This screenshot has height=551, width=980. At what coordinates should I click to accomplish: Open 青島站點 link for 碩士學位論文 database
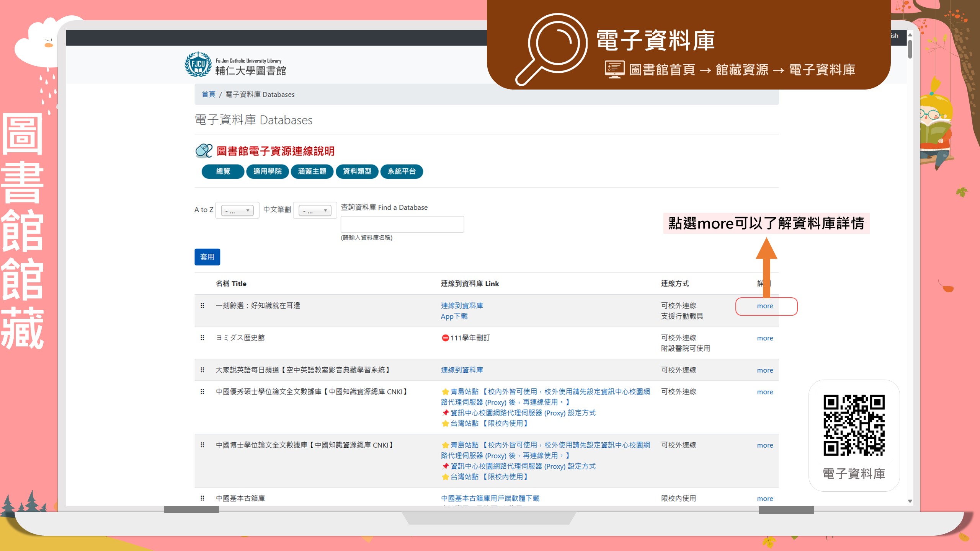(546, 397)
